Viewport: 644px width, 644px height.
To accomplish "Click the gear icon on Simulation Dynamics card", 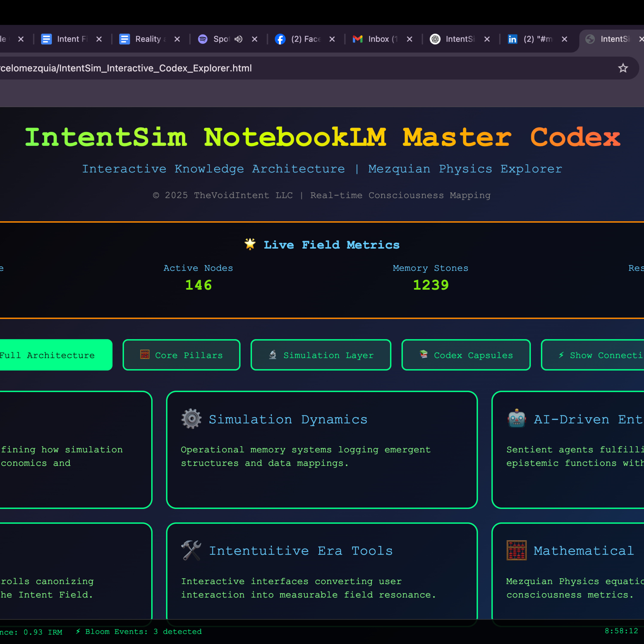I will point(191,419).
